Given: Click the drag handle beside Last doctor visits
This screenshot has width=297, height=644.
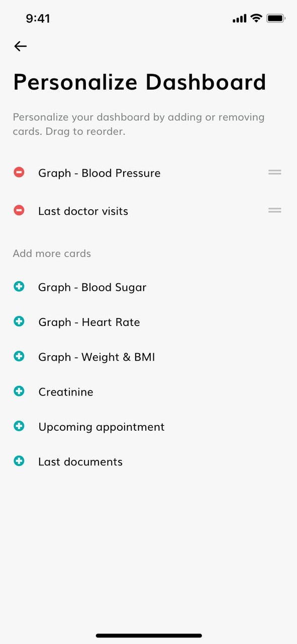Looking at the screenshot, I should tap(274, 210).
